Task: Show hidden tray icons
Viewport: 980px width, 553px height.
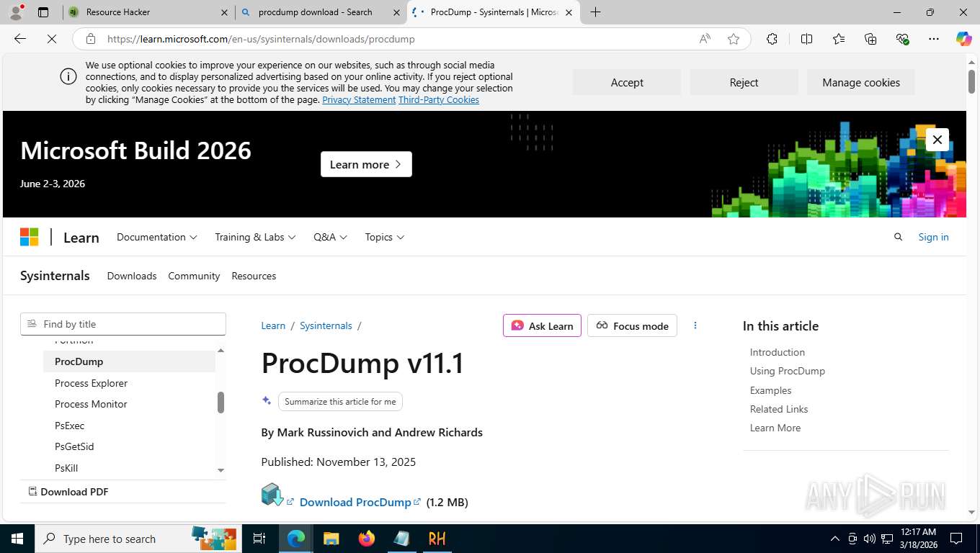Action: pos(835,539)
